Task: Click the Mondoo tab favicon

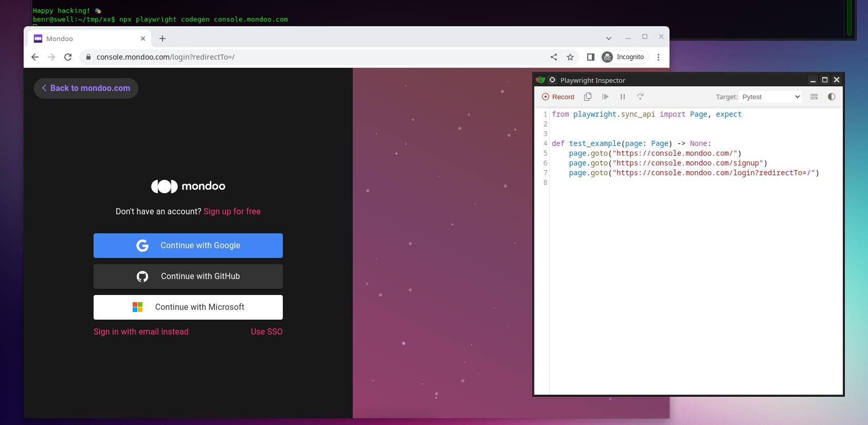Action: [x=38, y=39]
